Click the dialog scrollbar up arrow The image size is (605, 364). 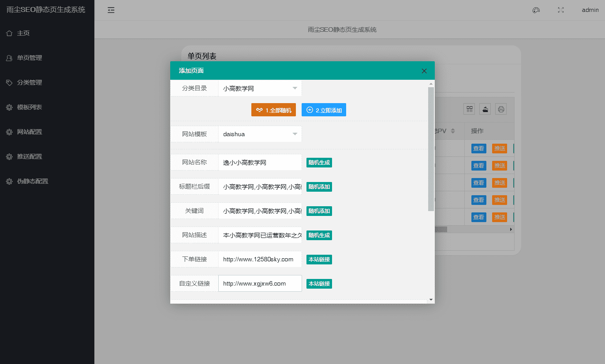point(431,83)
